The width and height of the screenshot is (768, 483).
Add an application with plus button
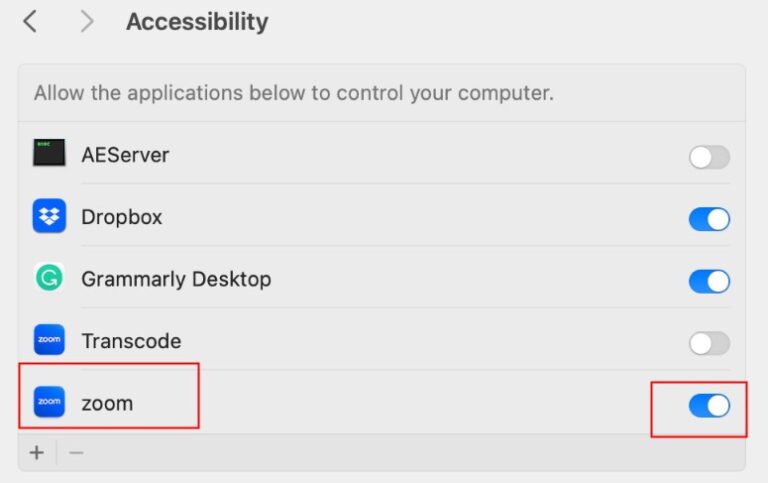pyautogui.click(x=37, y=453)
